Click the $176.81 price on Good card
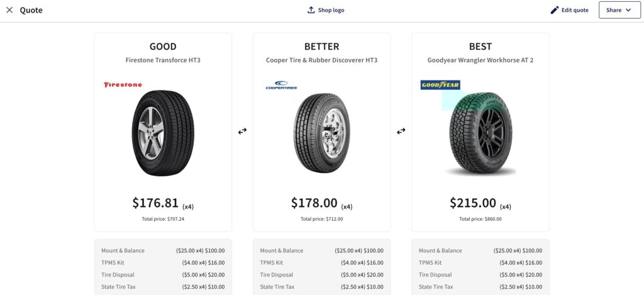644x295 pixels. 155,203
